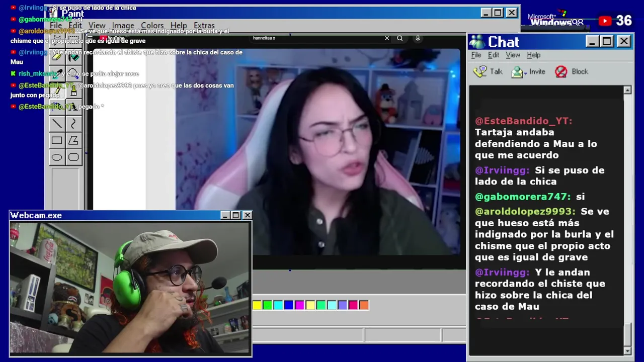
Task: Open the YouTube hamburger guide menu
Action: click(x=90, y=38)
